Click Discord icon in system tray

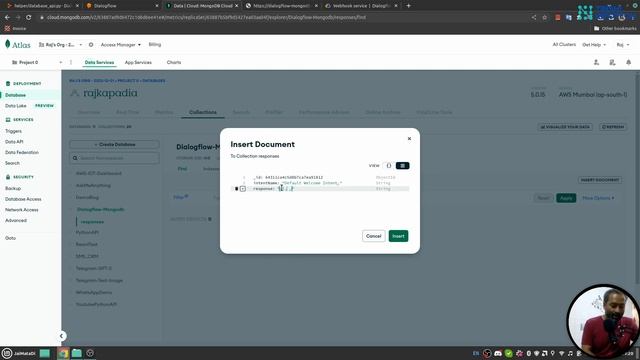[x=498, y=353]
